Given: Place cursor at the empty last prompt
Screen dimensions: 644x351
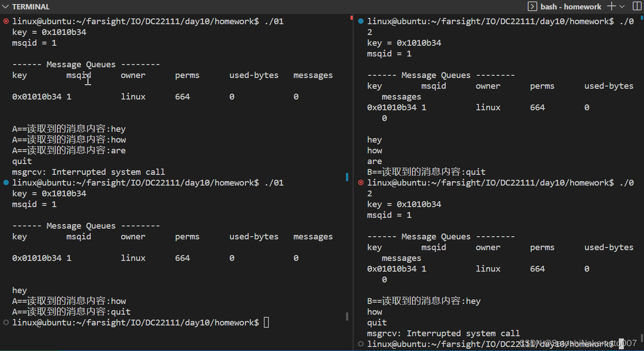Looking at the screenshot, I should tap(266, 322).
